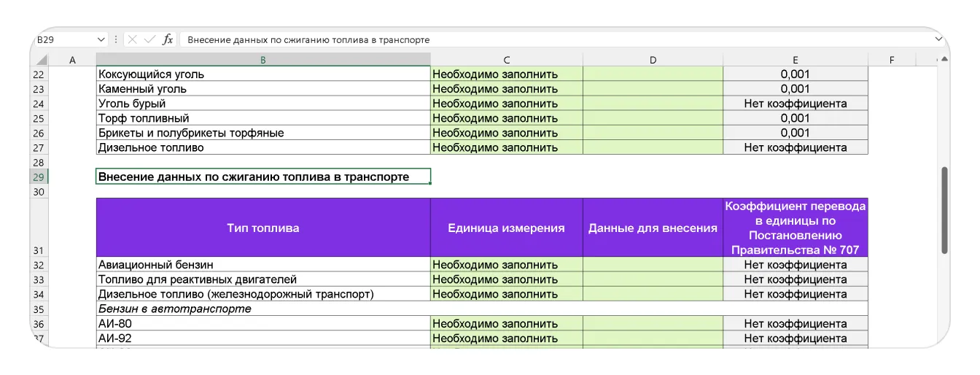
Task: Select cell 'Торф топливный'
Action: [263, 118]
